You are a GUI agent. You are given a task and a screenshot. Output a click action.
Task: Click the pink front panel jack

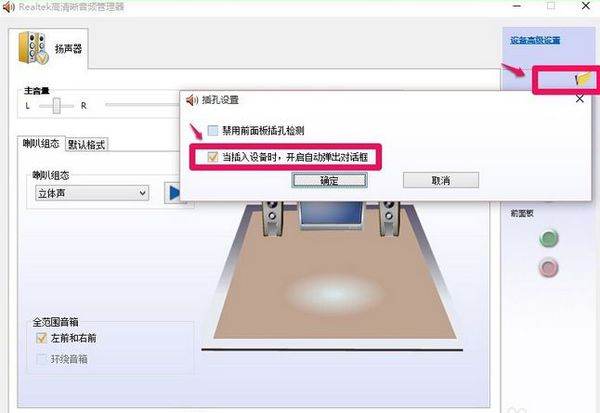coord(549,267)
